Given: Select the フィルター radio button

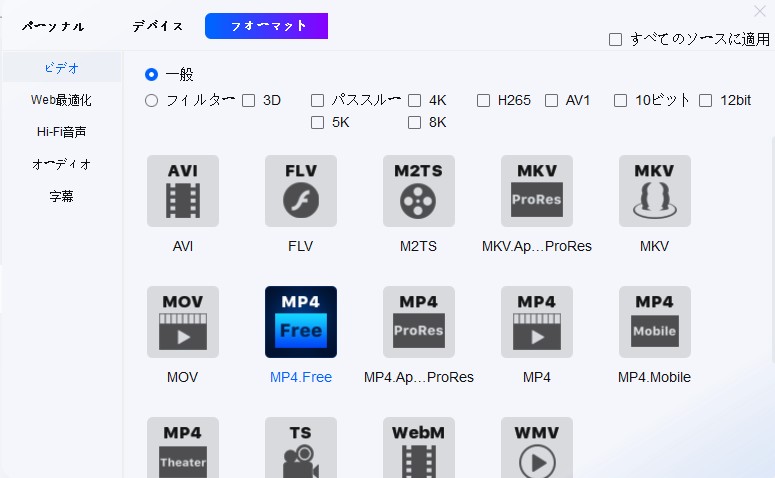Looking at the screenshot, I should pyautogui.click(x=151, y=101).
